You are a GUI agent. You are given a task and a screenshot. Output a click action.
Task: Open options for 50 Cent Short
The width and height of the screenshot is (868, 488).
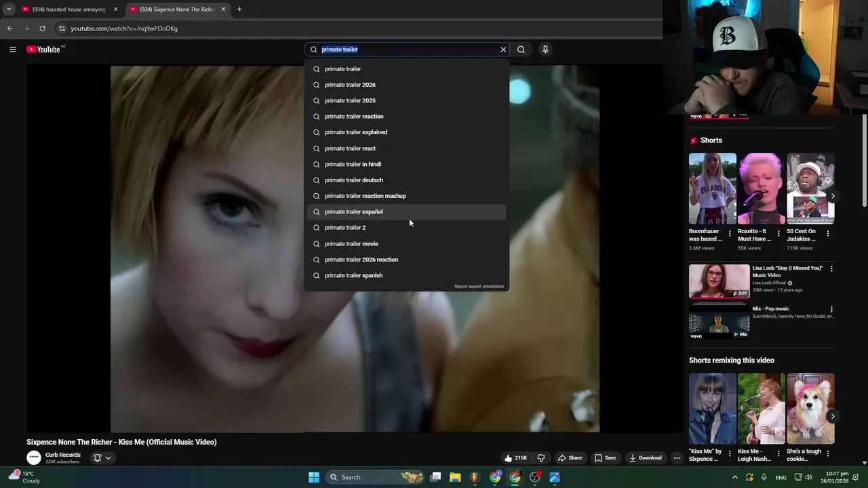(828, 234)
